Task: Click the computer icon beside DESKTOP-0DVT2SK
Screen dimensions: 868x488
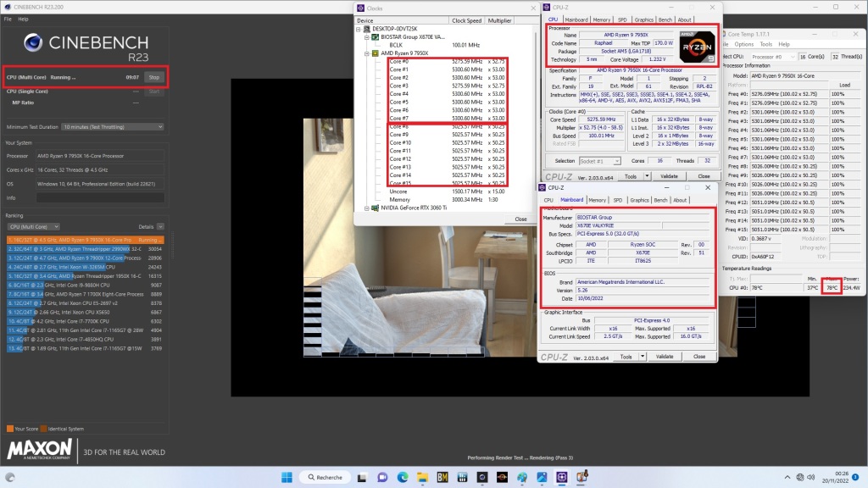Action: pyautogui.click(x=366, y=29)
